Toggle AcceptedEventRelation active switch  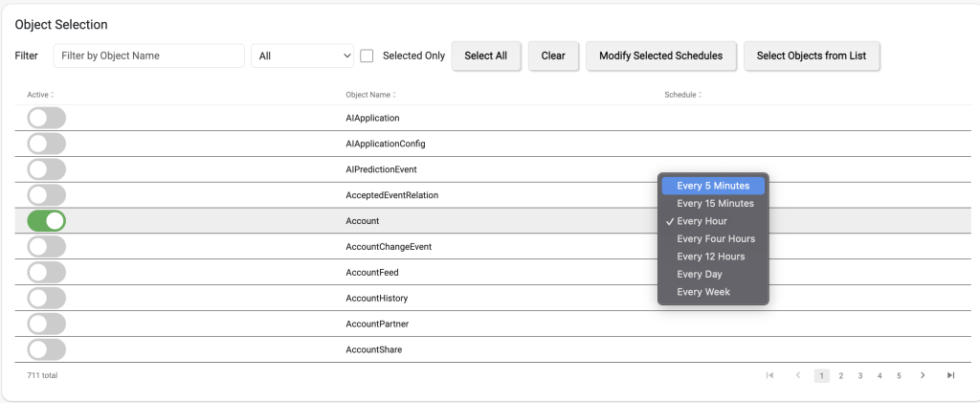tap(46, 195)
